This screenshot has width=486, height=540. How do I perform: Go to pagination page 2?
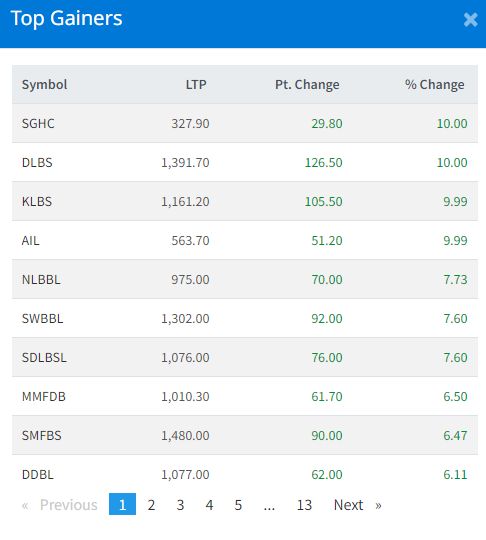151,505
